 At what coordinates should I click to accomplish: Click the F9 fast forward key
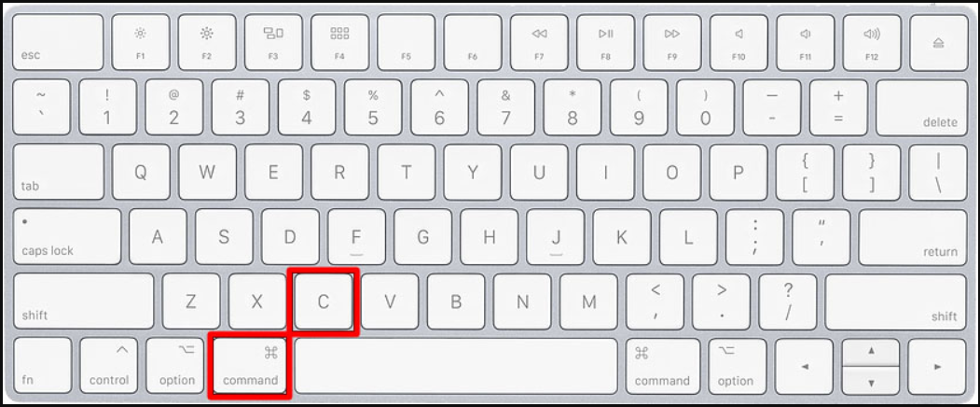coord(672,42)
